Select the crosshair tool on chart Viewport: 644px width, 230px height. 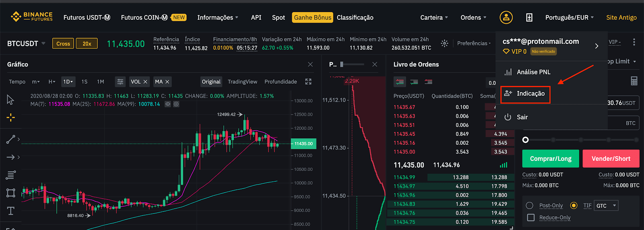[11, 117]
